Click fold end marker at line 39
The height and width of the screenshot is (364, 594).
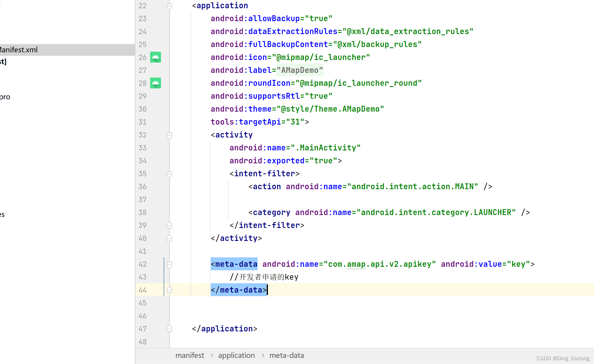[x=170, y=225]
